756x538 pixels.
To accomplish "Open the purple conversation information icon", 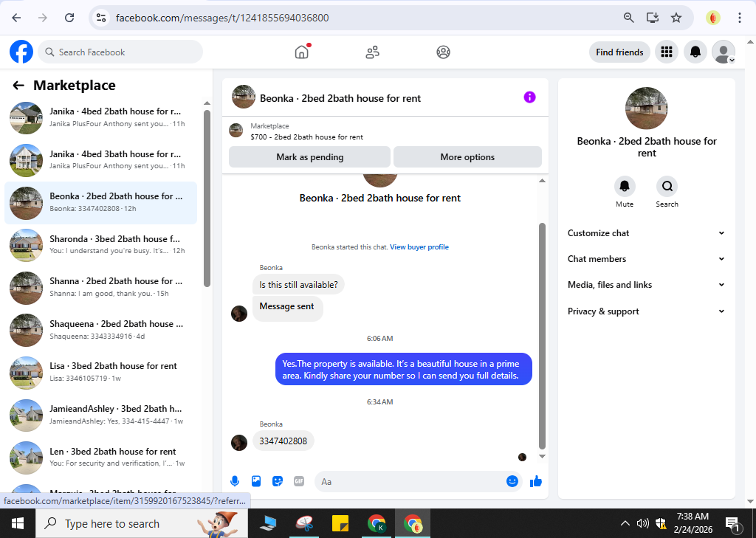I will pyautogui.click(x=529, y=97).
